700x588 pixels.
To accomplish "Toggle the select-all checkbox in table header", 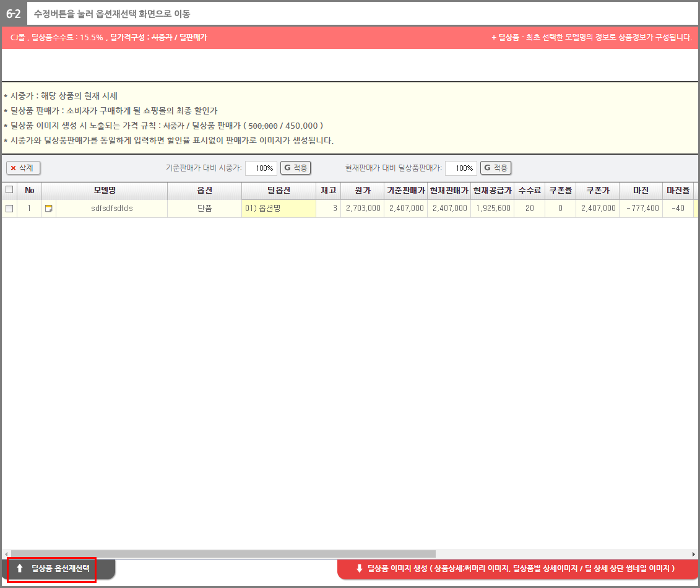I will [9, 190].
